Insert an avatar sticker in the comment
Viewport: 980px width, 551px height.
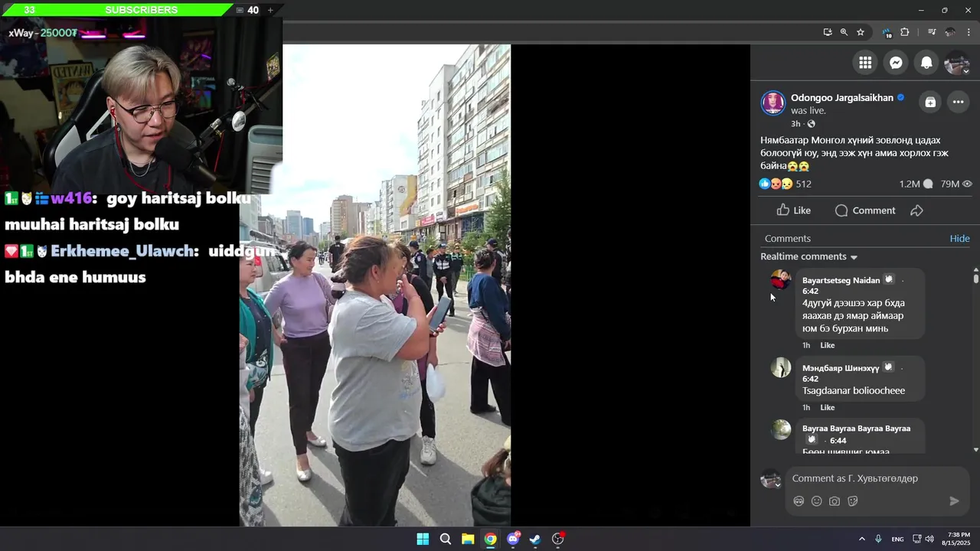click(799, 501)
